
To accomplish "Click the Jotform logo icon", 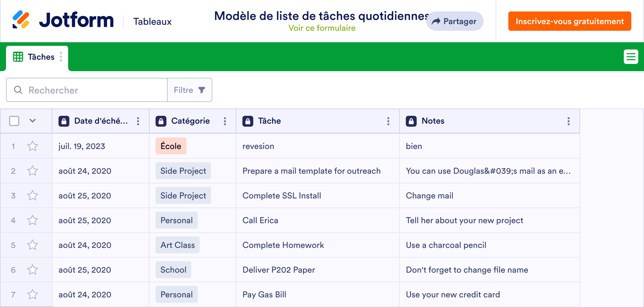I will pyautogui.click(x=21, y=20).
